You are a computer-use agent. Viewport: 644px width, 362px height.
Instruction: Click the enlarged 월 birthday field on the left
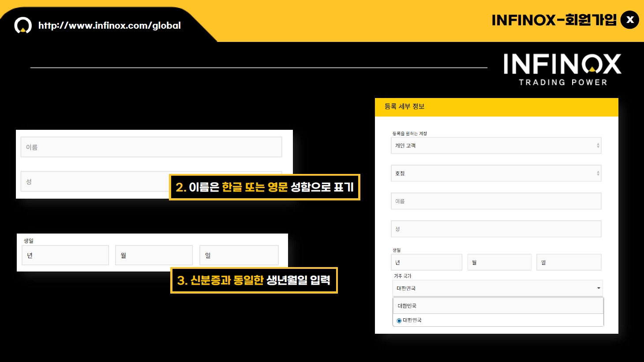pos(154,255)
